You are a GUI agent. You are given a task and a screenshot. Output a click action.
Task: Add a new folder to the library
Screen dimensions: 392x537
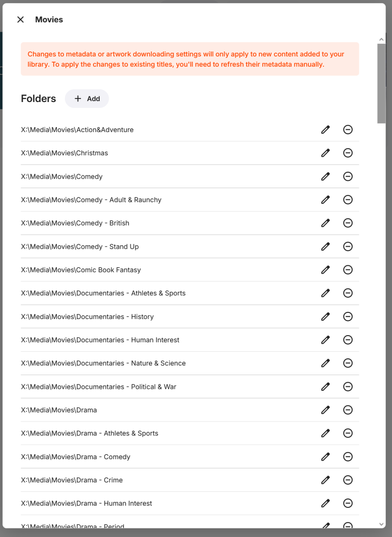(87, 98)
